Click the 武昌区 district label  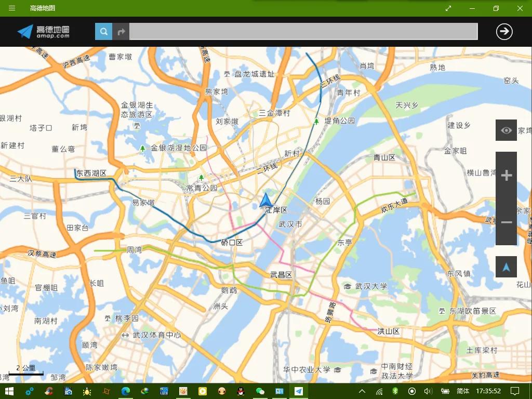click(x=281, y=275)
